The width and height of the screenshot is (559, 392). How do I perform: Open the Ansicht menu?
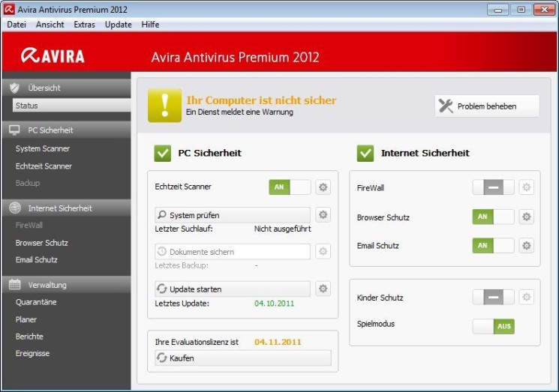click(x=50, y=25)
